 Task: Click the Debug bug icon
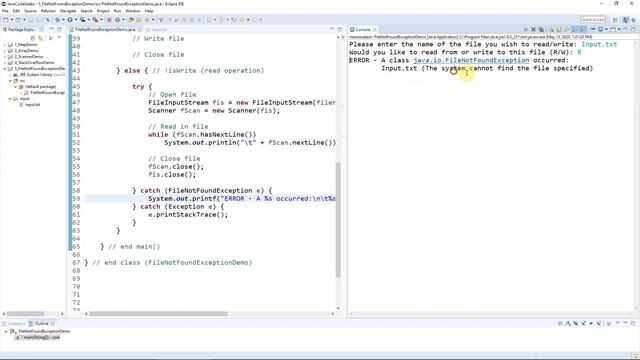pos(58,20)
